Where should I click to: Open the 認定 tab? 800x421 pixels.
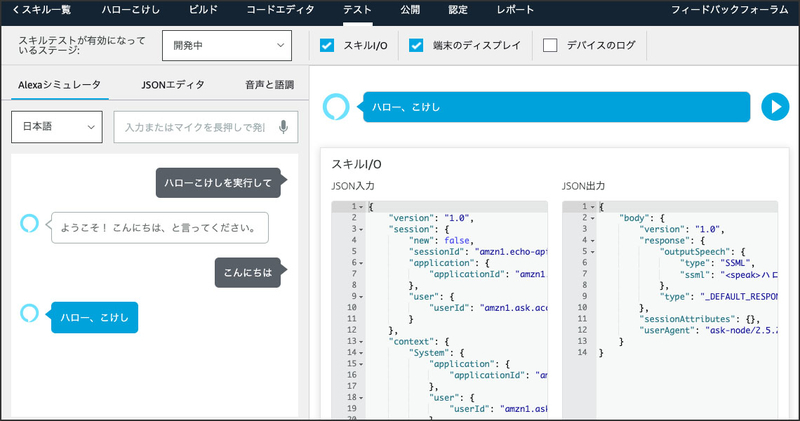(458, 10)
